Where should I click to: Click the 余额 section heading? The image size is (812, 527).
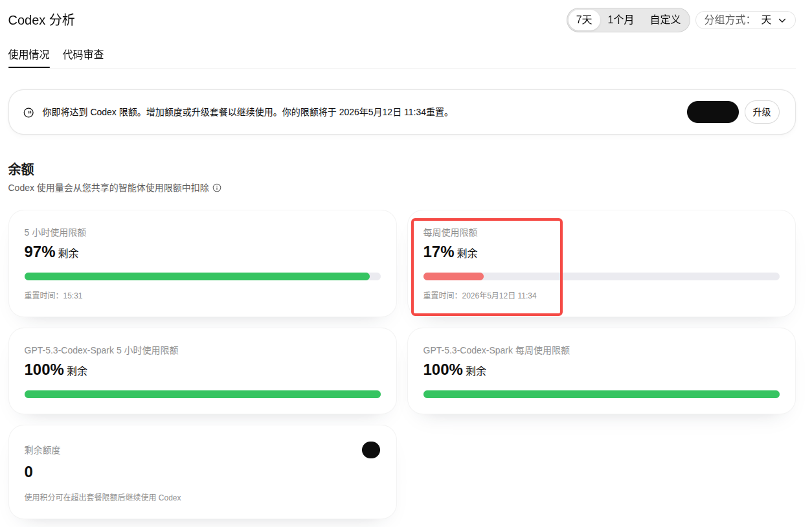21,170
